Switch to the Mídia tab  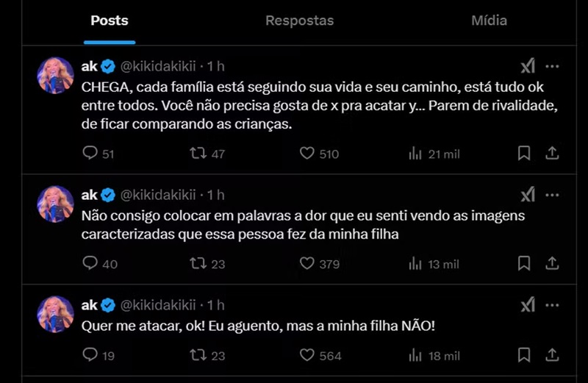click(x=489, y=21)
